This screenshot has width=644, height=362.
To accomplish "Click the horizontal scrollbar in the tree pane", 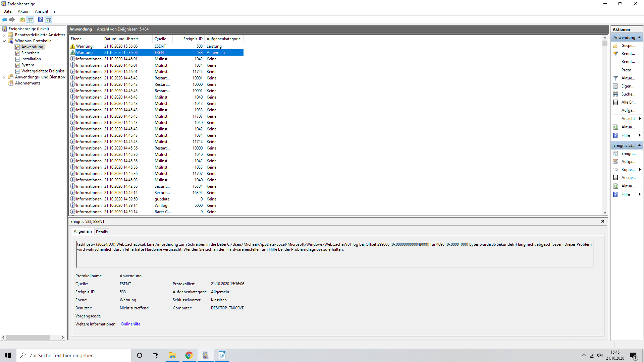I will tap(28, 337).
